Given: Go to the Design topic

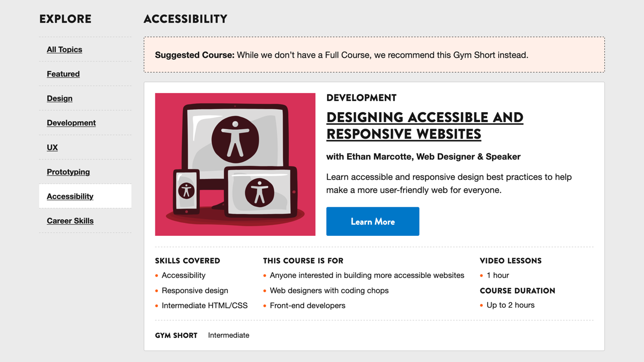Looking at the screenshot, I should [x=59, y=99].
